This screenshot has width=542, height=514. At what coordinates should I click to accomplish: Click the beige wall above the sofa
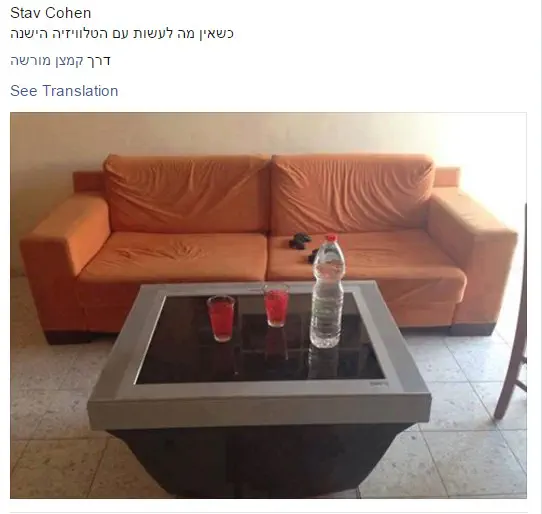[x=268, y=135]
